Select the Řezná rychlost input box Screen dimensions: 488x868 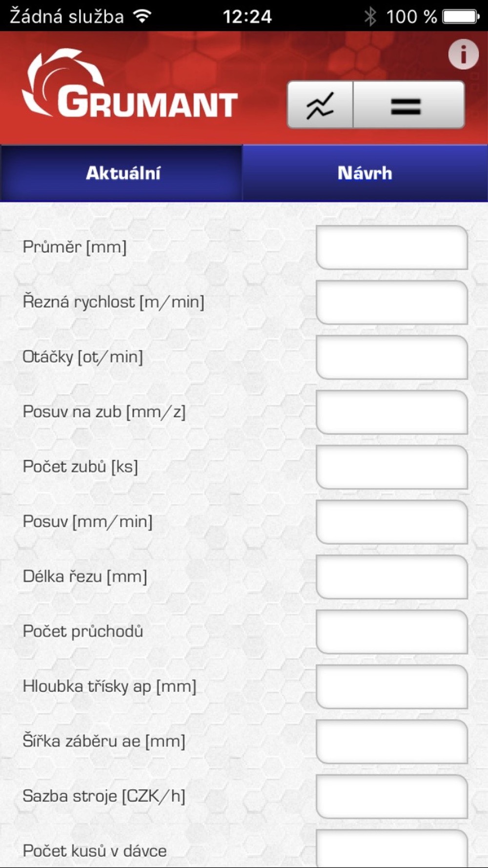coord(392,302)
